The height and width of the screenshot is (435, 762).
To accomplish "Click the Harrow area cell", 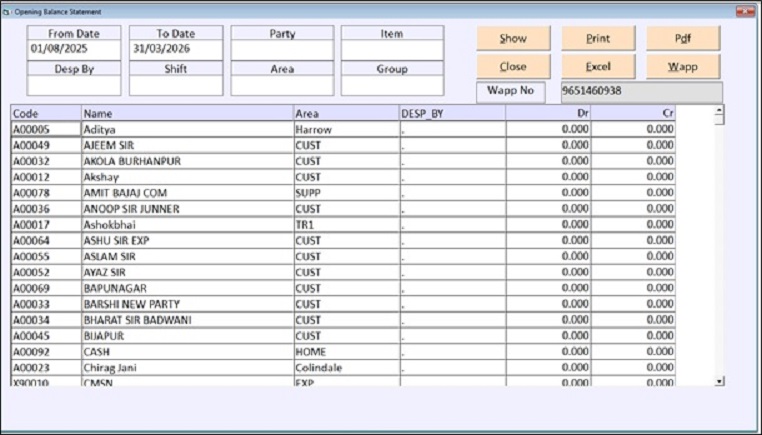I will click(x=346, y=129).
